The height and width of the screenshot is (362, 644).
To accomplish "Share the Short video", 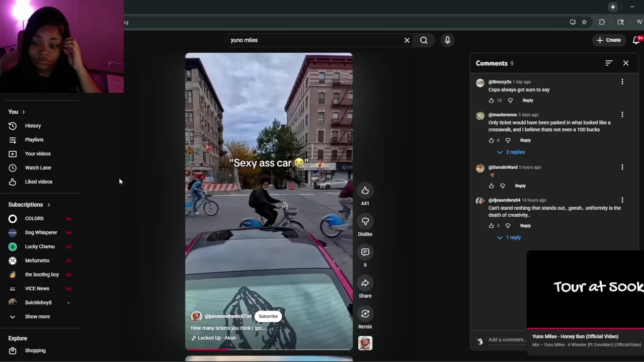I will (x=365, y=283).
